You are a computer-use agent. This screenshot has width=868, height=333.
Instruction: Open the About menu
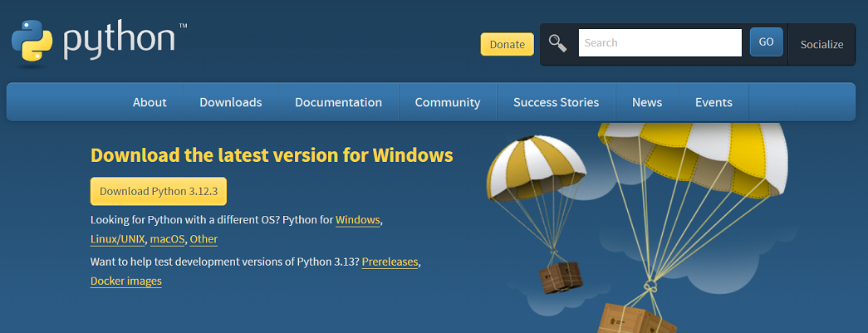pyautogui.click(x=150, y=102)
